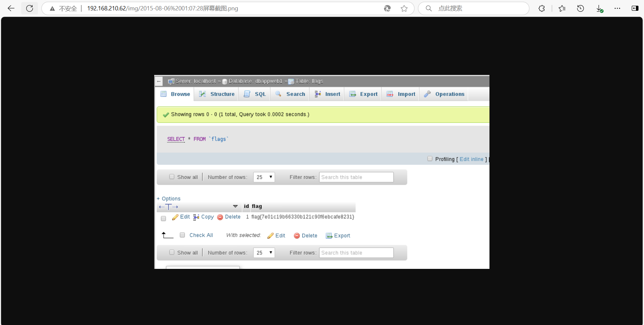Toggle the Profiling checkbox

tap(430, 158)
